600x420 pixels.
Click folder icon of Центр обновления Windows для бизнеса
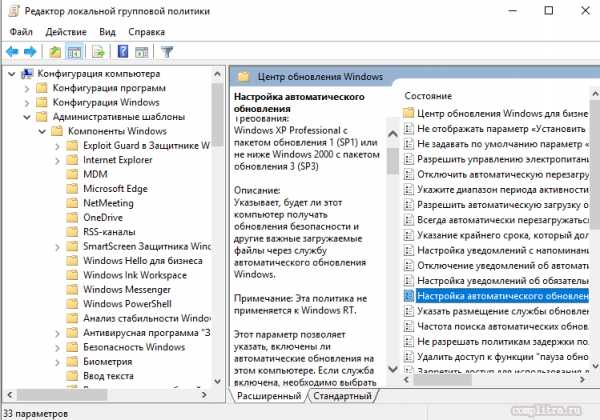(409, 113)
